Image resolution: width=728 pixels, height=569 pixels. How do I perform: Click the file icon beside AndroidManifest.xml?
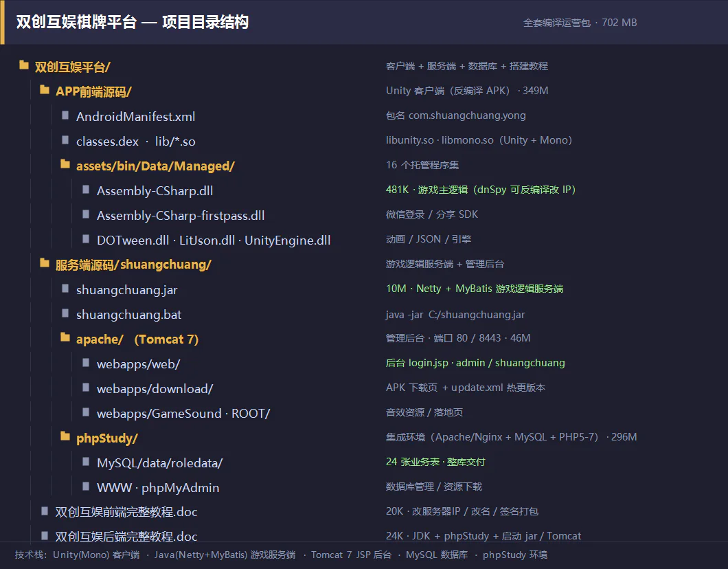pyautogui.click(x=65, y=115)
